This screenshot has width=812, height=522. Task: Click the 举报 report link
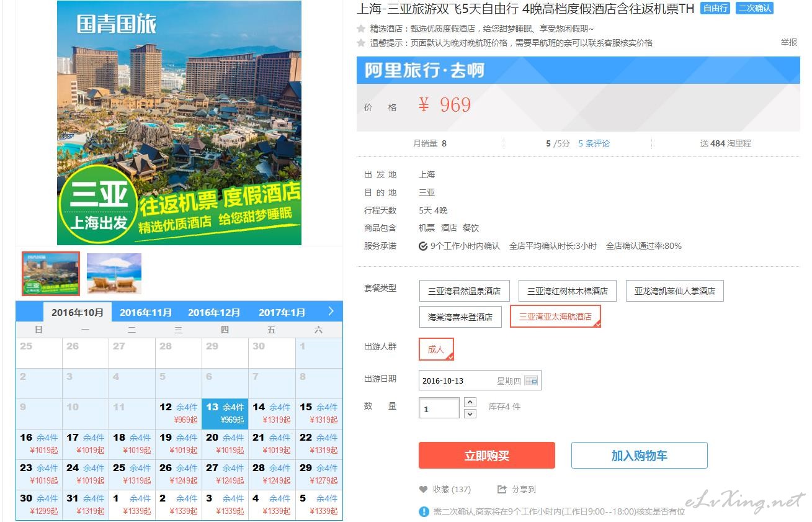click(x=789, y=42)
